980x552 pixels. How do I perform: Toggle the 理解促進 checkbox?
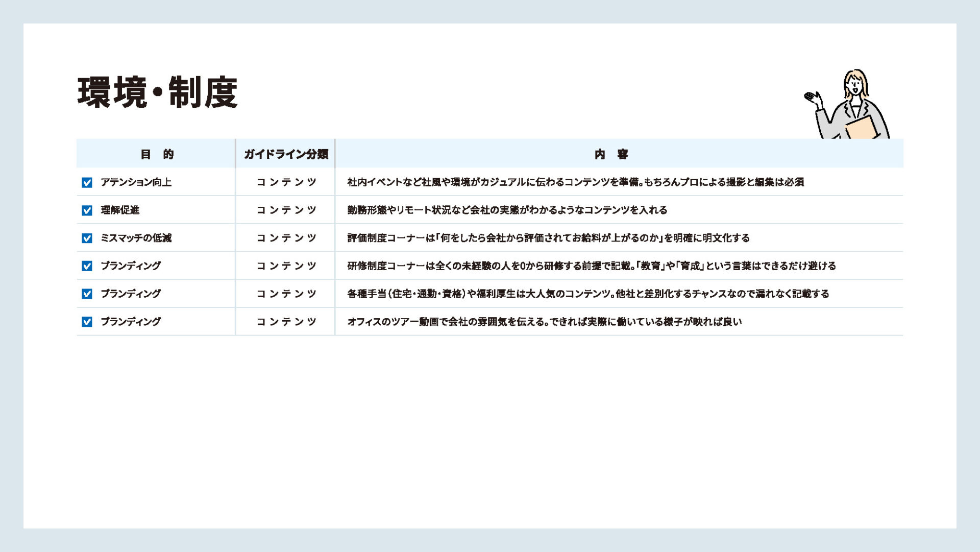coord(87,210)
